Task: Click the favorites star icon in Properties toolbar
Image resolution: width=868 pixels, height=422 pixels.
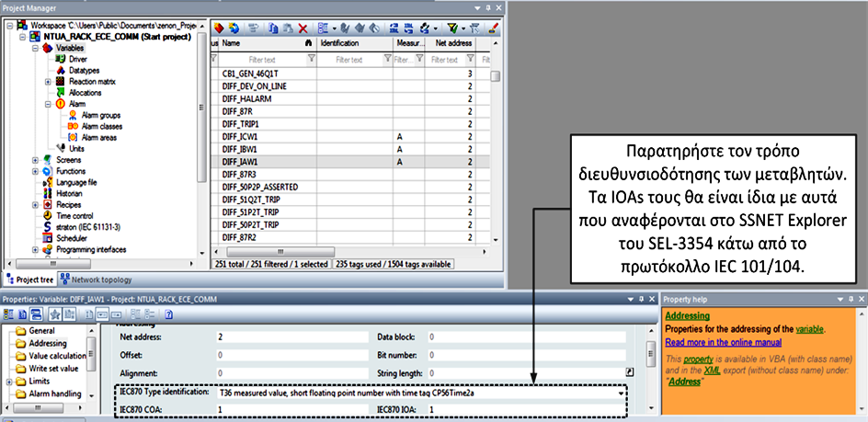Action: pos(55,314)
